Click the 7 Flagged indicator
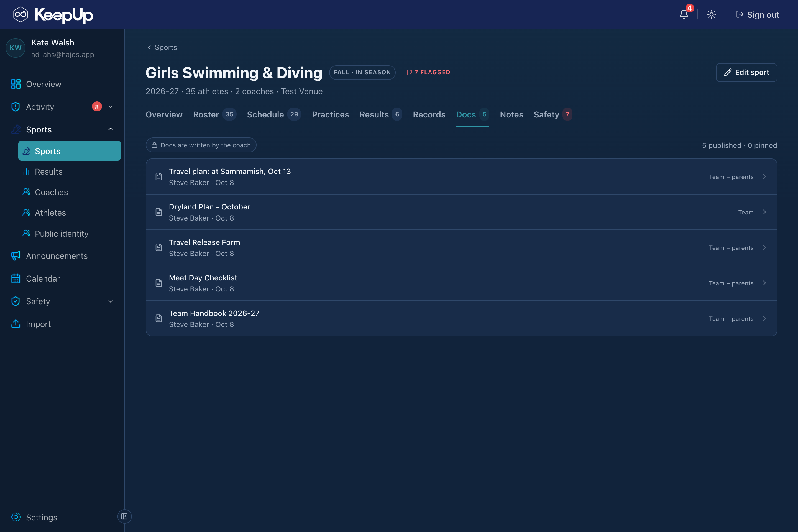The image size is (798, 532). [428, 72]
